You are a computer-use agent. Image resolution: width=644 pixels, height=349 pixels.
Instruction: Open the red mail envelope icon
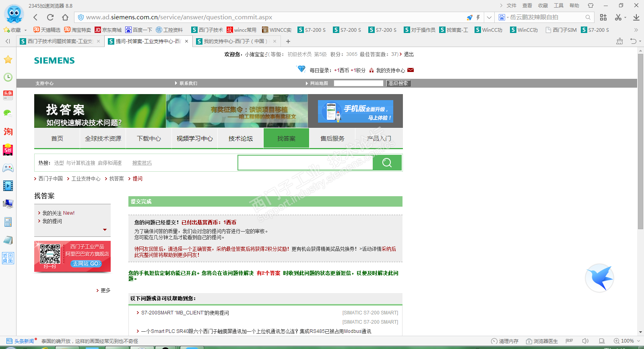tap(411, 70)
